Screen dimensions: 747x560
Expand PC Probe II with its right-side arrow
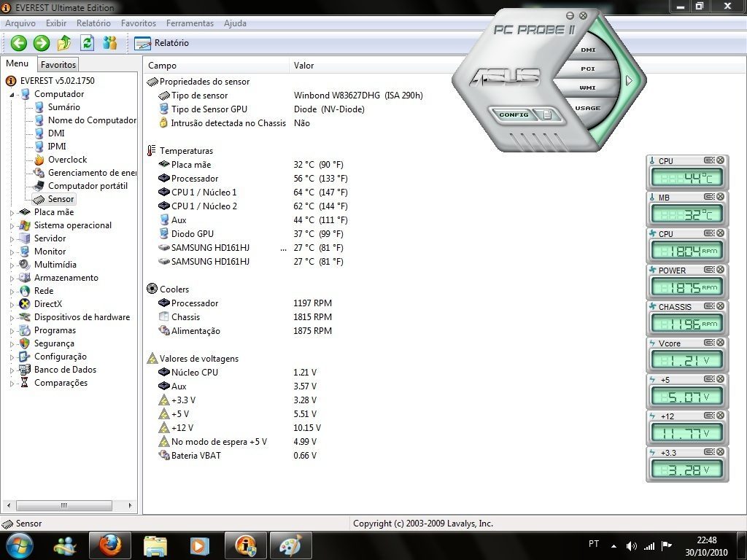pos(629,80)
